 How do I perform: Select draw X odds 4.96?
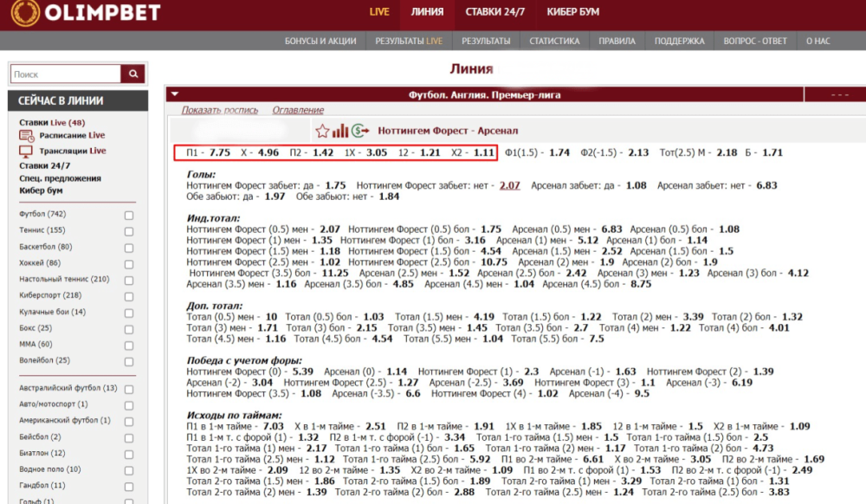point(268,152)
